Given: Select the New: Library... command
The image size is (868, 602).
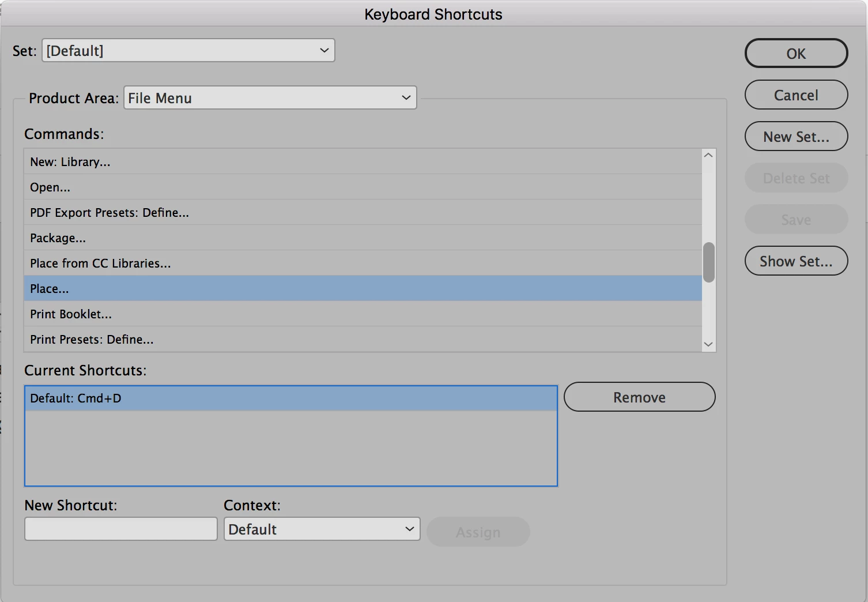Looking at the screenshot, I should 363,161.
